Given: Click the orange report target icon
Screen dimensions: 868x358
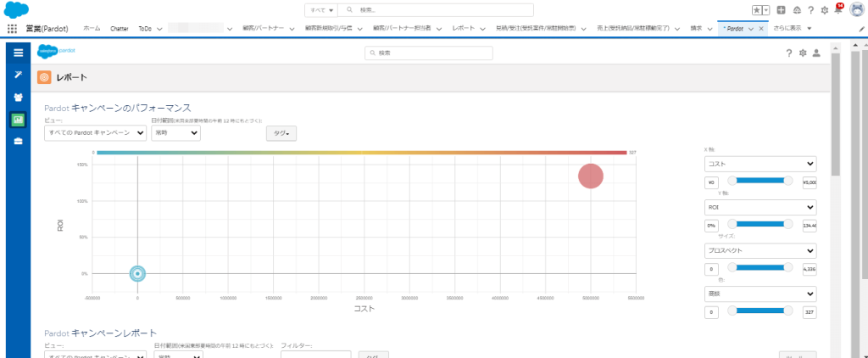Looking at the screenshot, I should (44, 77).
